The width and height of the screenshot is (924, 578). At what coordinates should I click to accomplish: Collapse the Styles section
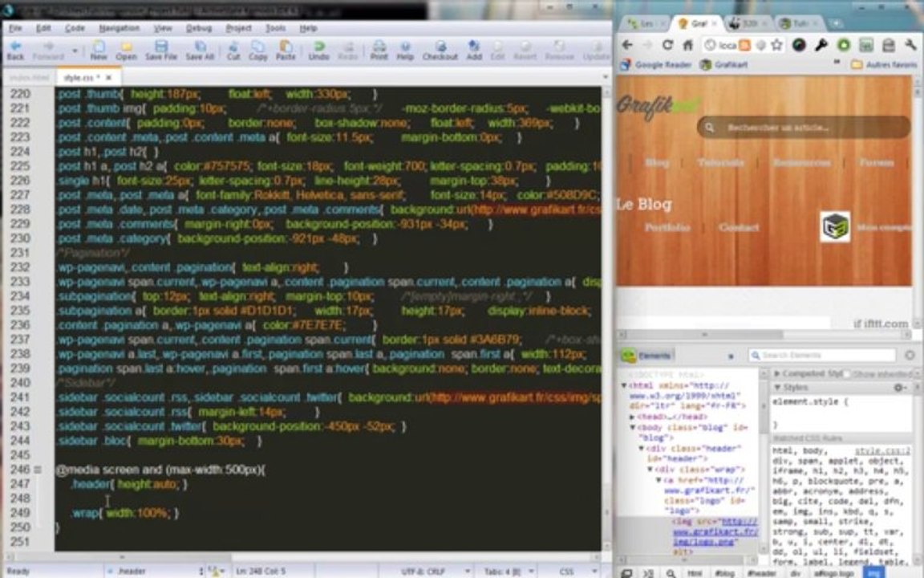point(777,388)
